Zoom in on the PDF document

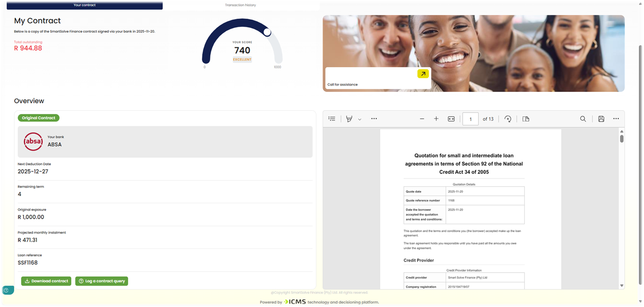point(436,119)
